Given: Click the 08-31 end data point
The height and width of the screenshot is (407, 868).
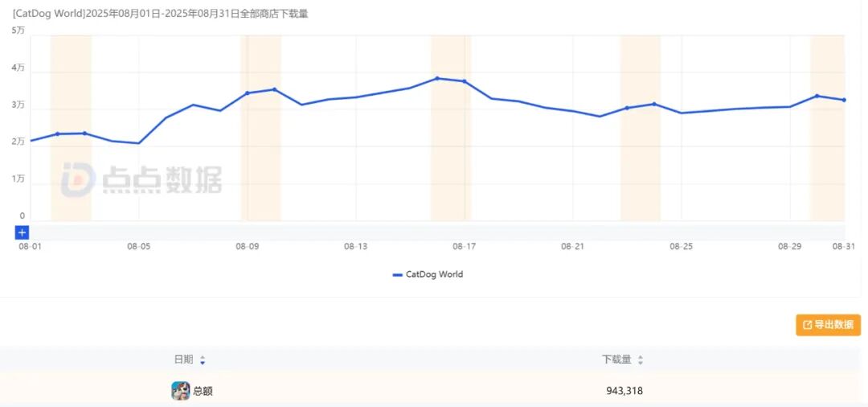Looking at the screenshot, I should tap(844, 100).
